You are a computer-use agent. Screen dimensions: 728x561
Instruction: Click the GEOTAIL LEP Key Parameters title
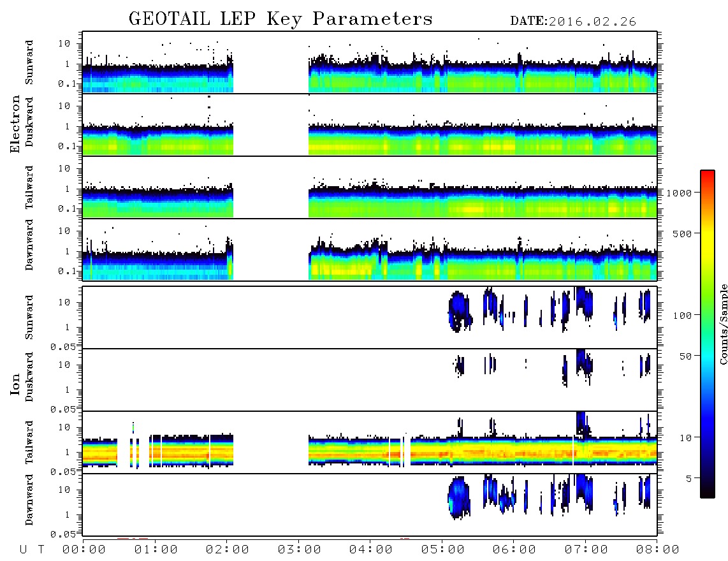pyautogui.click(x=280, y=19)
